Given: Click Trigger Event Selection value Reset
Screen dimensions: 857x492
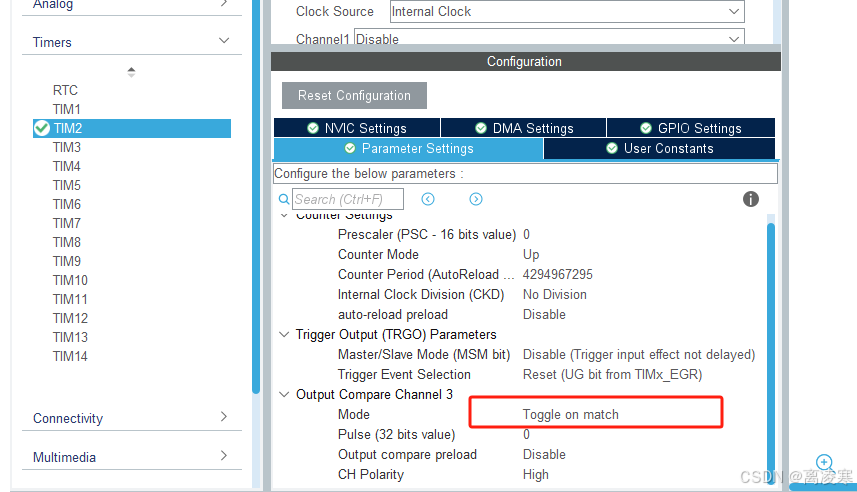Looking at the screenshot, I should click(613, 375).
